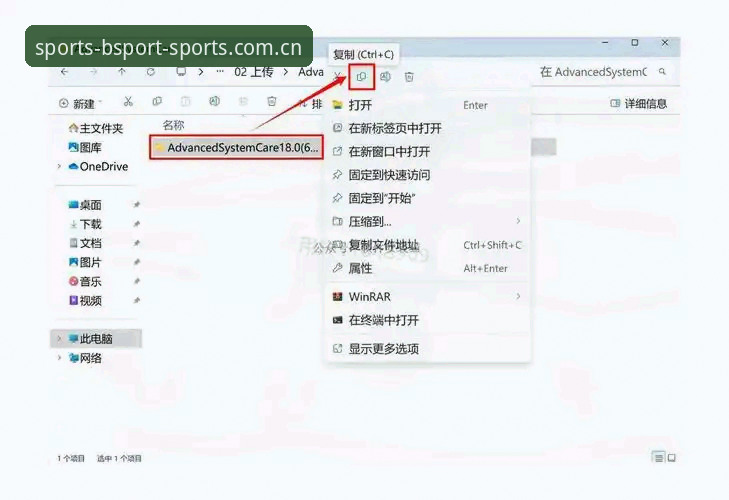729x500 pixels.
Task: Open 图库 in navigation pane
Action: pos(85,147)
